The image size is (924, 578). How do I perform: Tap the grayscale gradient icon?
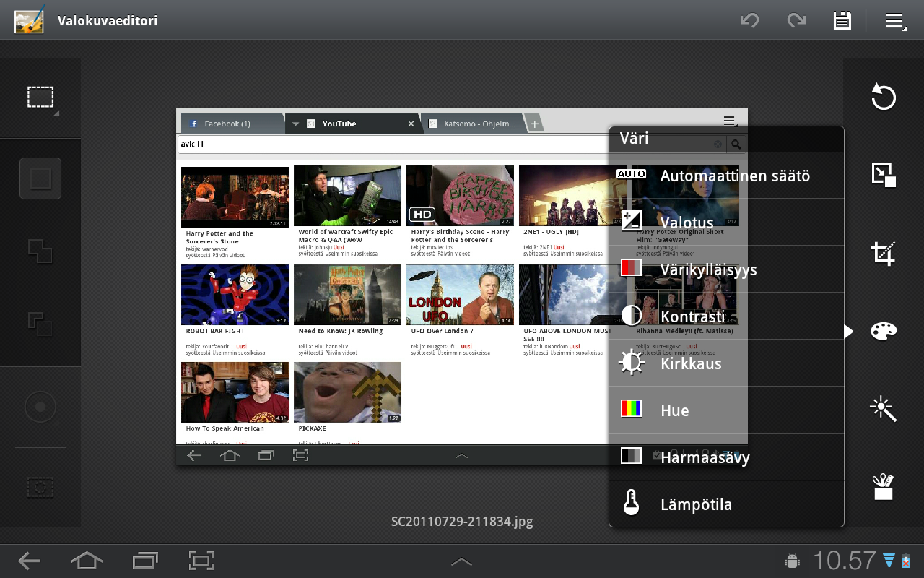pos(632,456)
